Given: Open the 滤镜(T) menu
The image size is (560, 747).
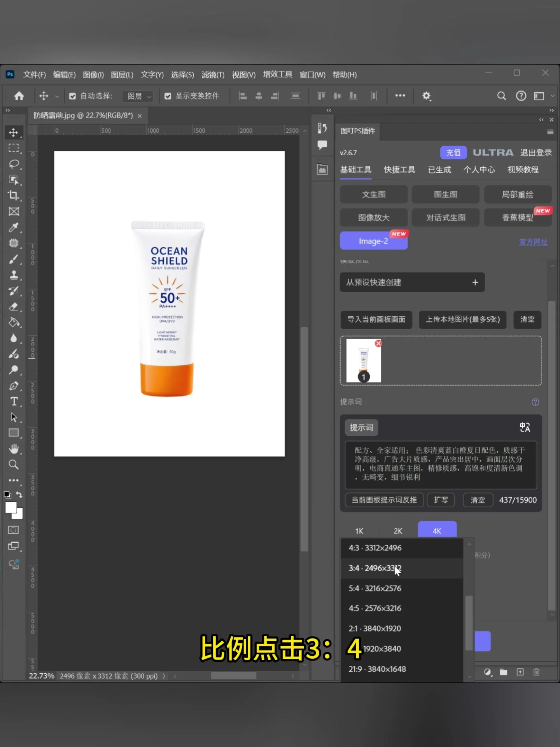Looking at the screenshot, I should click(213, 75).
